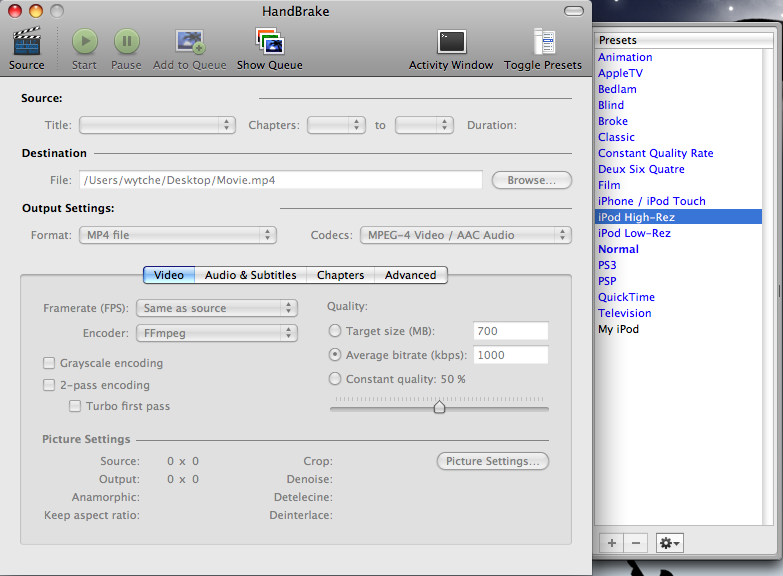Open the Source clapperboard icon
The image size is (783, 576).
[26, 41]
